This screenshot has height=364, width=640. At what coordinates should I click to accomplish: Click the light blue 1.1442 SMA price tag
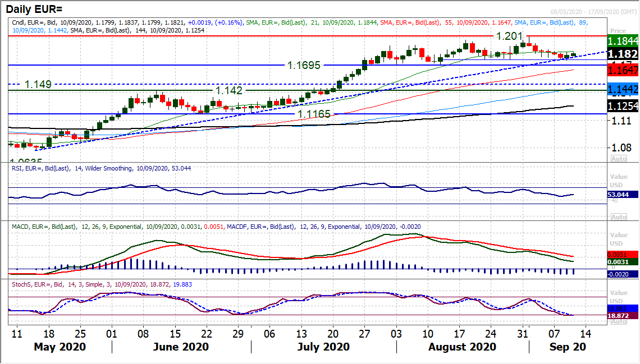623,89
